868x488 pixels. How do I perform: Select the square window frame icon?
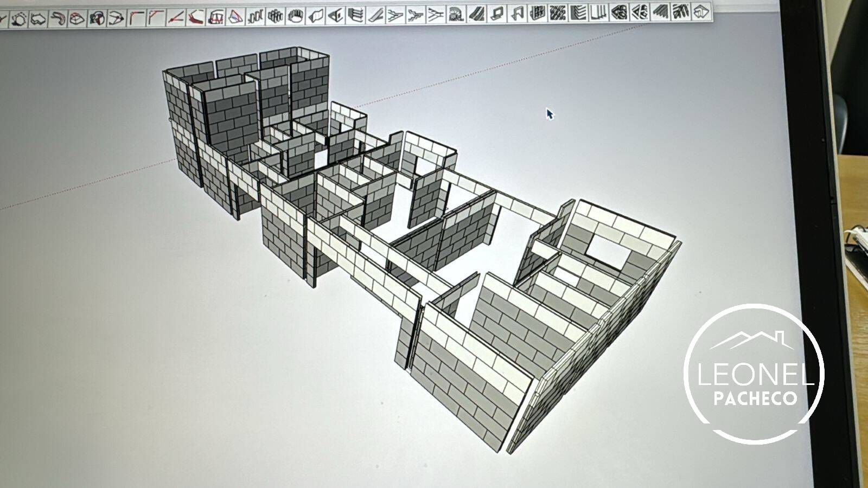pos(497,13)
